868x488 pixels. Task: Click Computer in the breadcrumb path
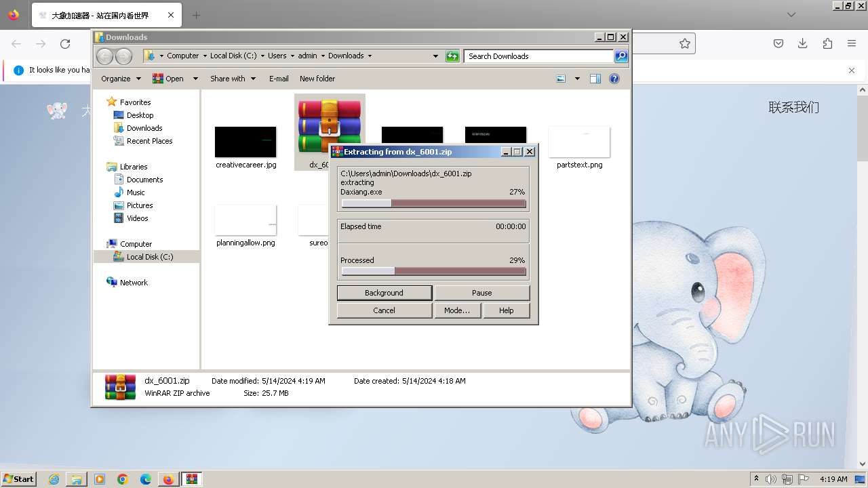click(x=183, y=56)
